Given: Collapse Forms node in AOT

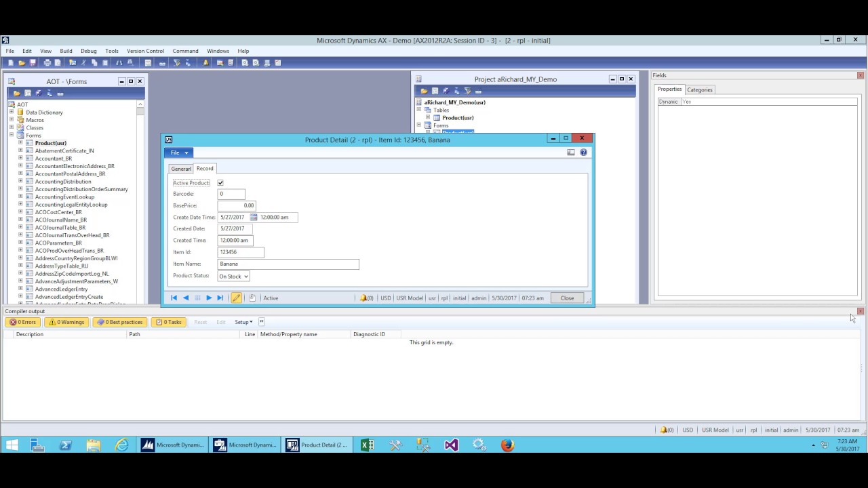Looking at the screenshot, I should (12, 136).
